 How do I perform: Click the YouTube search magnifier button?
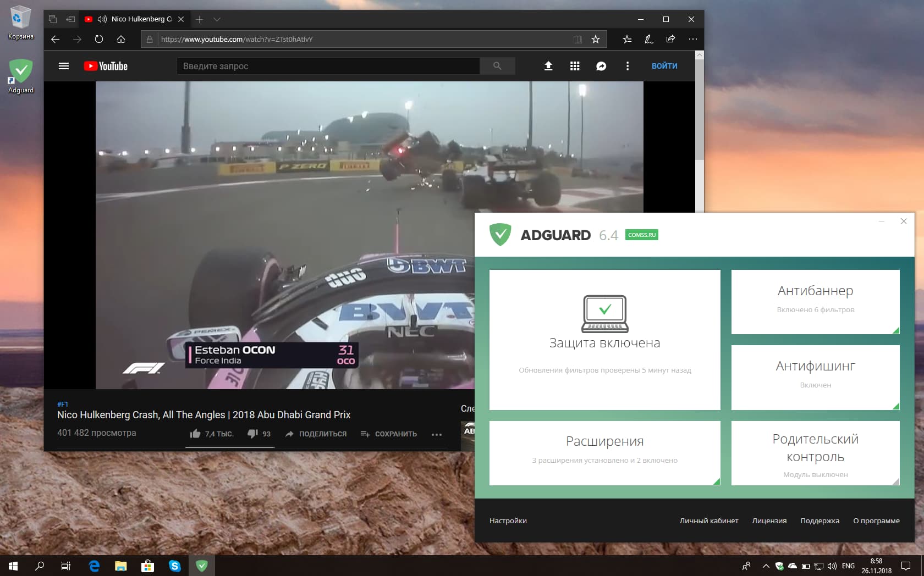[497, 66]
